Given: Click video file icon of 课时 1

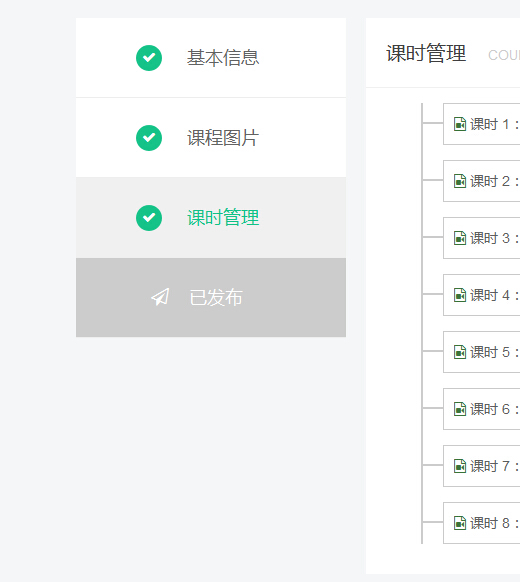Looking at the screenshot, I should tap(460, 124).
